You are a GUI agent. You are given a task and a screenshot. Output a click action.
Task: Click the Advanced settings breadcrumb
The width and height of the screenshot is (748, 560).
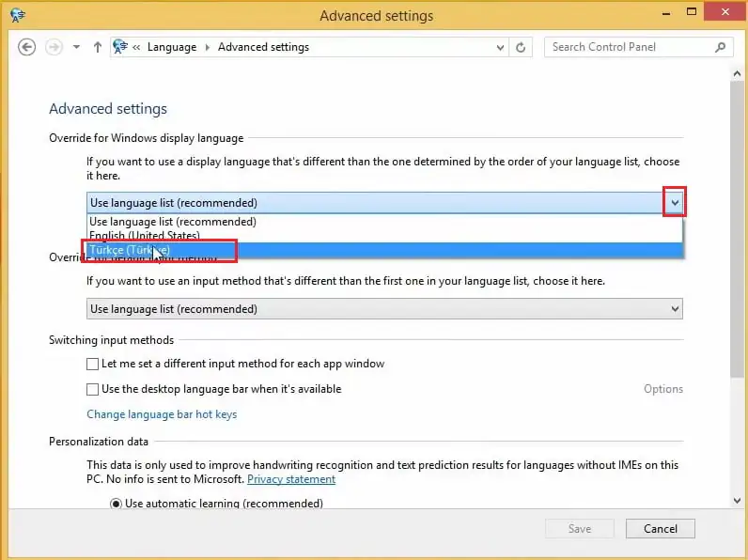click(263, 47)
